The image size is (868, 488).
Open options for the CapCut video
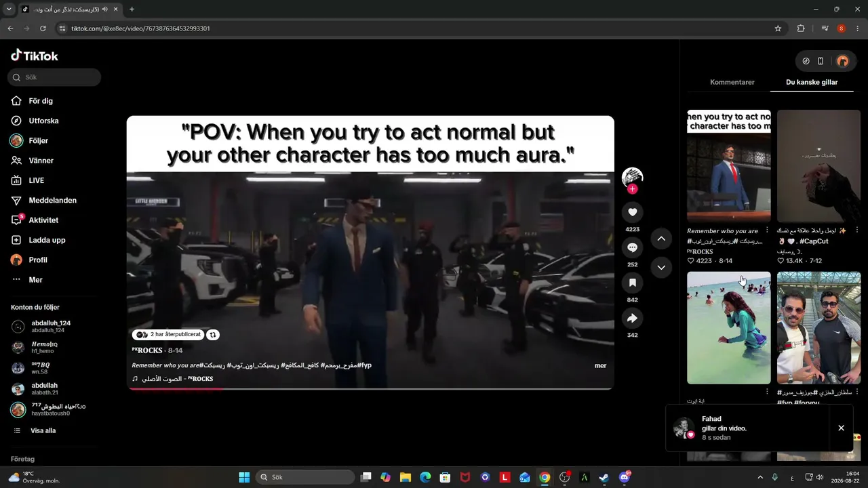(x=857, y=230)
